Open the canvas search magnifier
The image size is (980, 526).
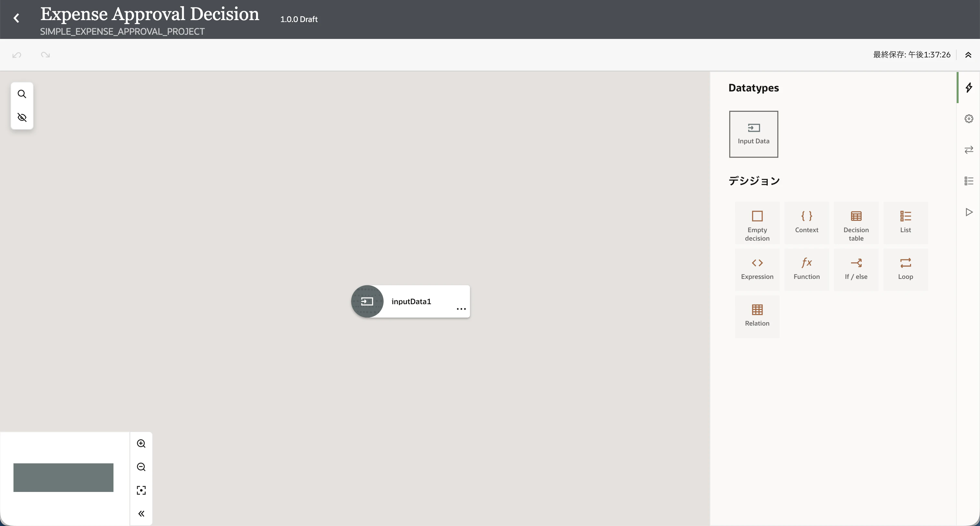[x=22, y=94]
